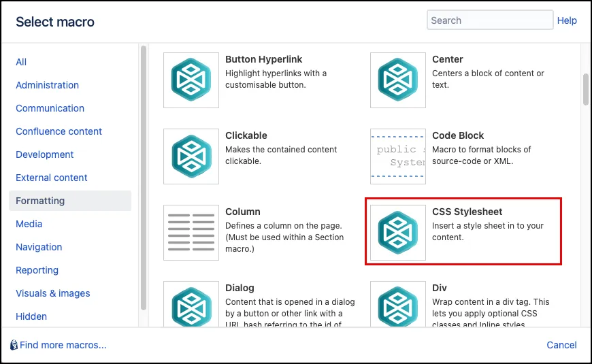Open the Administration category

[x=47, y=85]
